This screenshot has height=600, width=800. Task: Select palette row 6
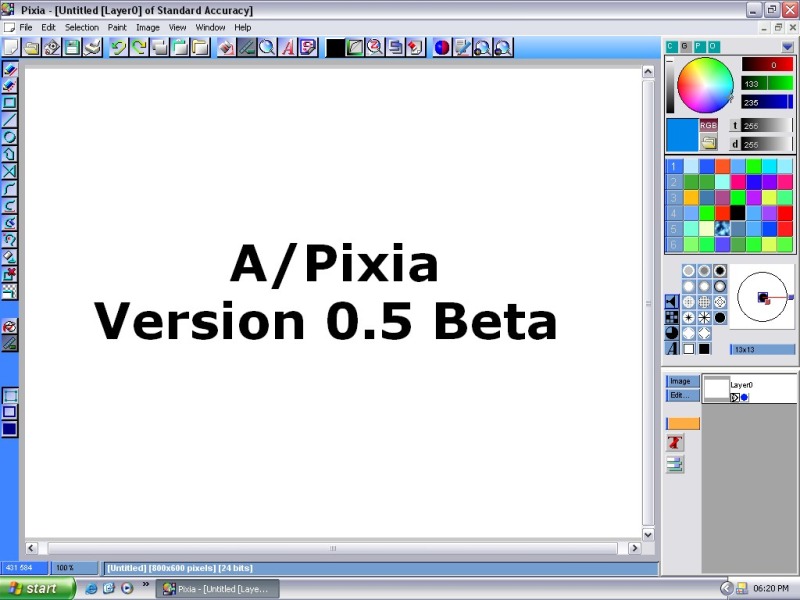[673, 244]
